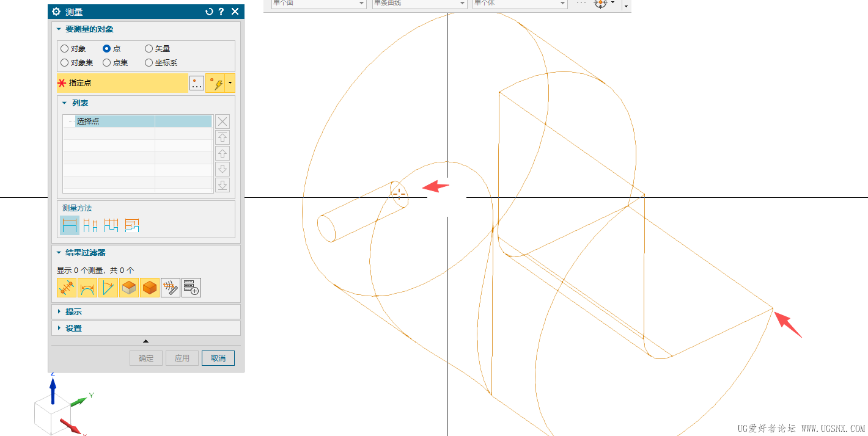Viewport: 868px width, 436px height.
Task: Select the second measurement method icon
Action: click(90, 226)
